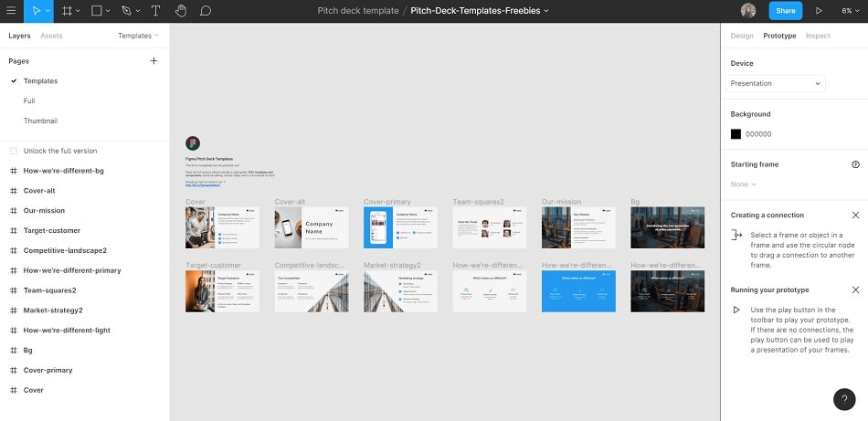This screenshot has height=421, width=868.
Task: Select the Bg frame thumbnail on canvas
Action: click(x=668, y=227)
